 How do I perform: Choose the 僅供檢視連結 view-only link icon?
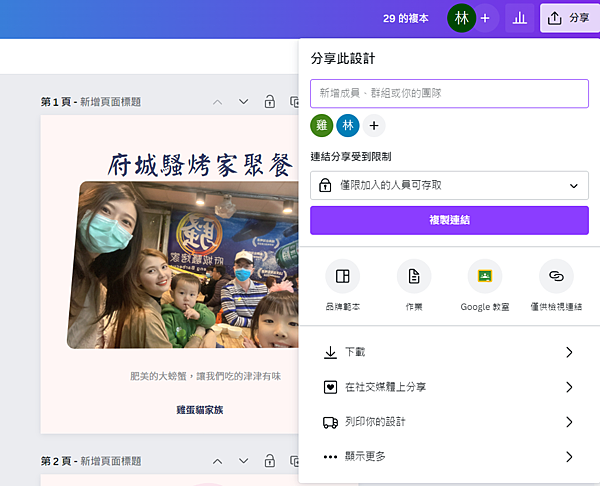pos(556,276)
